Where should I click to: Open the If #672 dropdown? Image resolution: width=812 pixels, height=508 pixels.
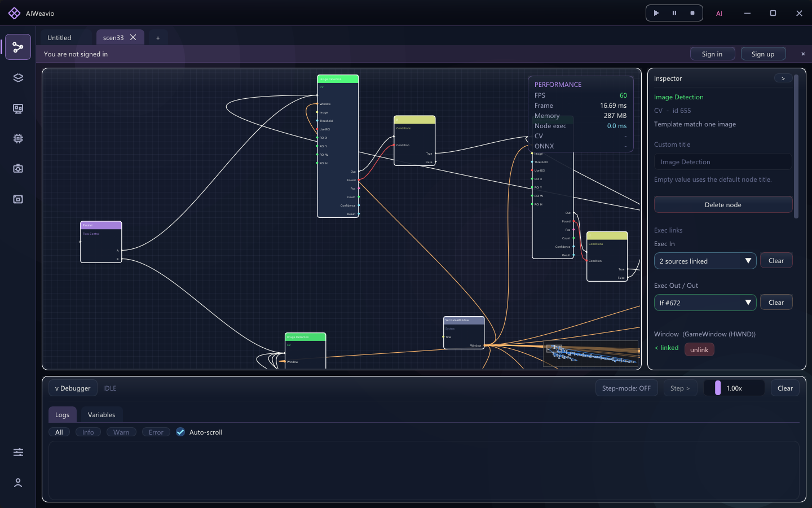[x=705, y=303]
